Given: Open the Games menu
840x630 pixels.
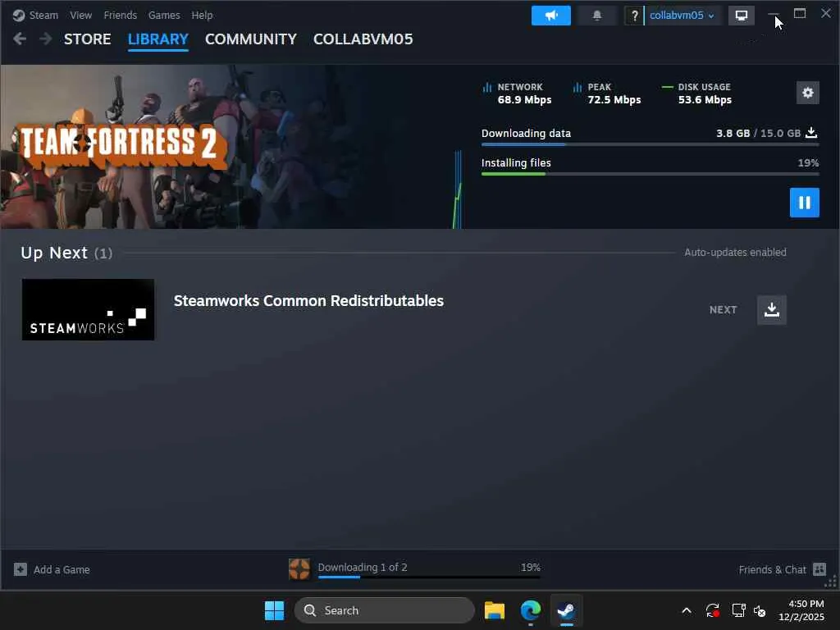Looking at the screenshot, I should (164, 15).
